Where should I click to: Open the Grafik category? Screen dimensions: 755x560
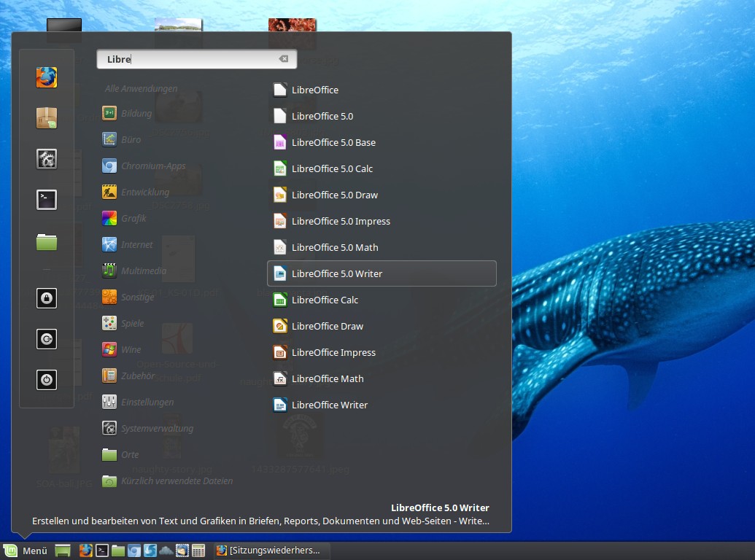[124, 219]
